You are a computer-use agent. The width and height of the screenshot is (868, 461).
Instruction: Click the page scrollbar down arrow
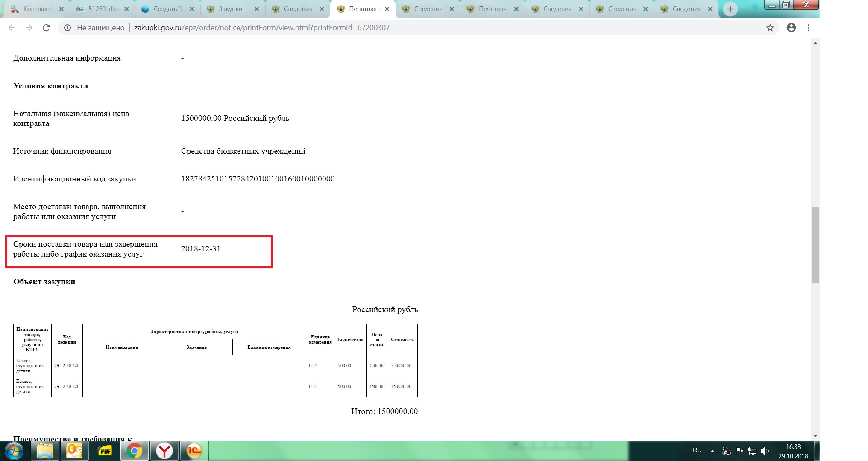[815, 436]
